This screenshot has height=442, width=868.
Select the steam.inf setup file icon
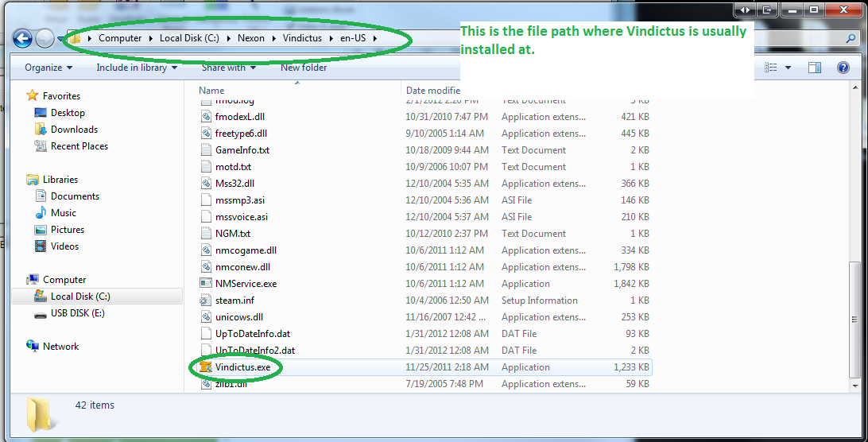(206, 300)
